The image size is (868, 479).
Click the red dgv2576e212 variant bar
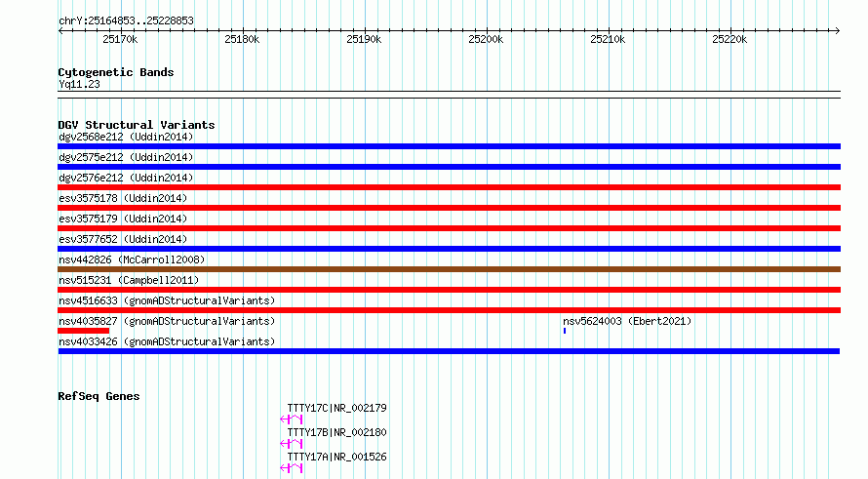pos(449,187)
